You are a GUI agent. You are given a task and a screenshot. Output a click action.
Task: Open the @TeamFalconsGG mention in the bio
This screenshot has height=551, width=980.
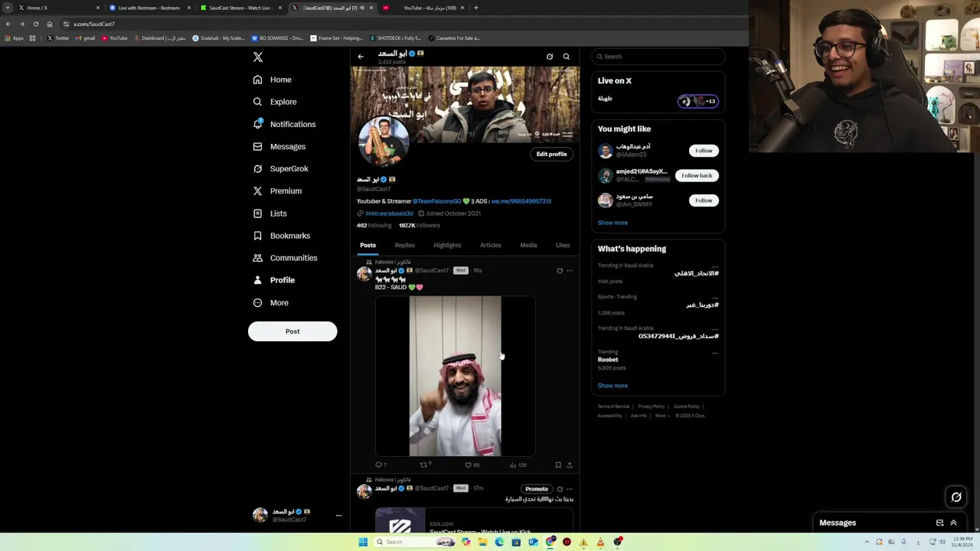437,201
